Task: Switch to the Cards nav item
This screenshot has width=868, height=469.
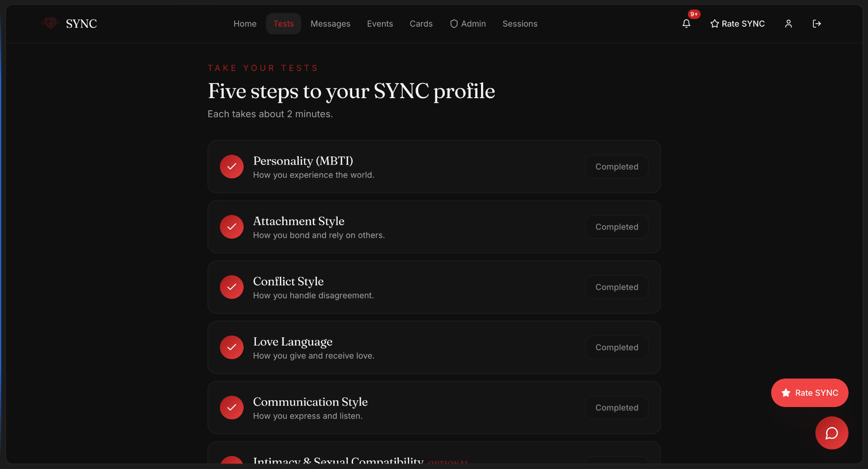Action: pyautogui.click(x=421, y=24)
